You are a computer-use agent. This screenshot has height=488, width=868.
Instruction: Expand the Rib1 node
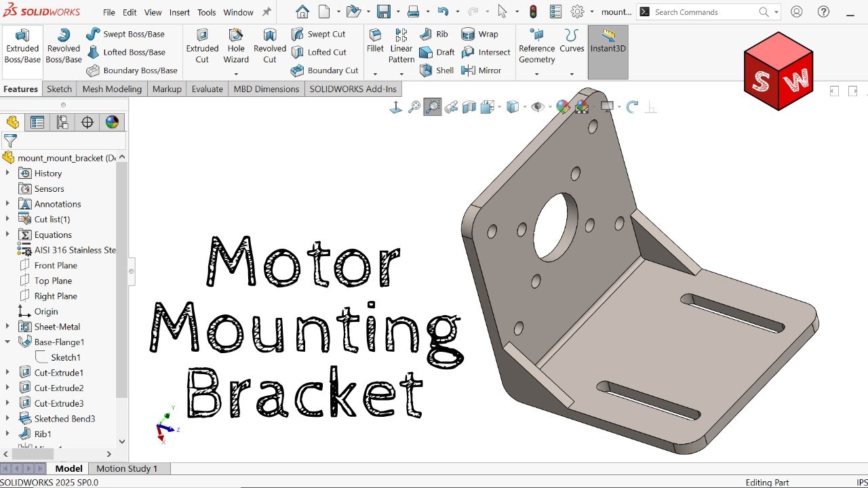[x=7, y=434]
